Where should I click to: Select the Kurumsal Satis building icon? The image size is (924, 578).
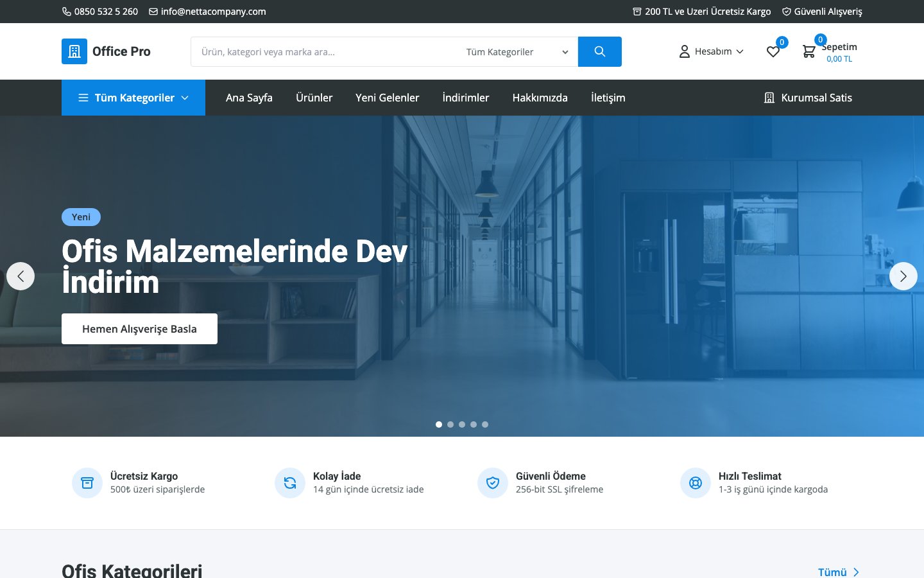[769, 98]
